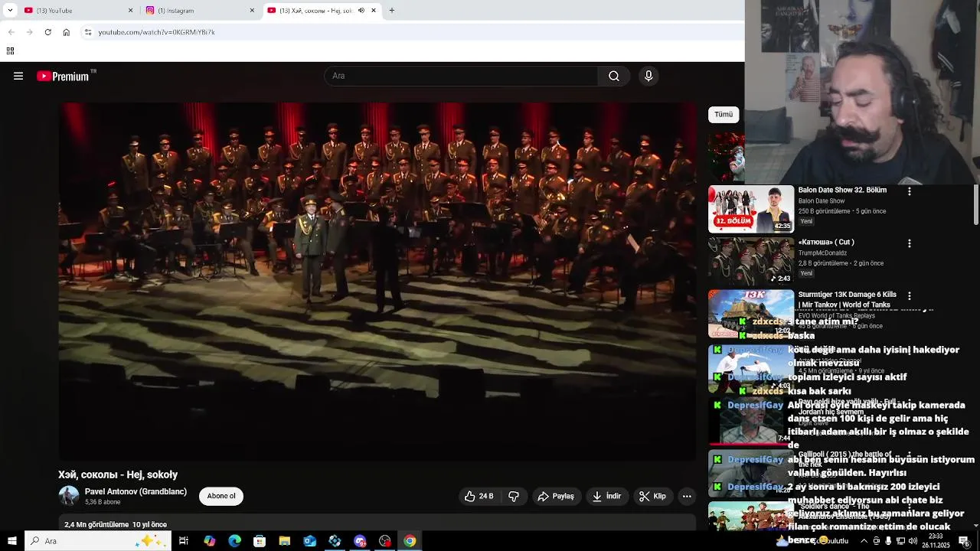
Task: Open options for Sturmtiger 13K Damage video
Action: click(910, 295)
